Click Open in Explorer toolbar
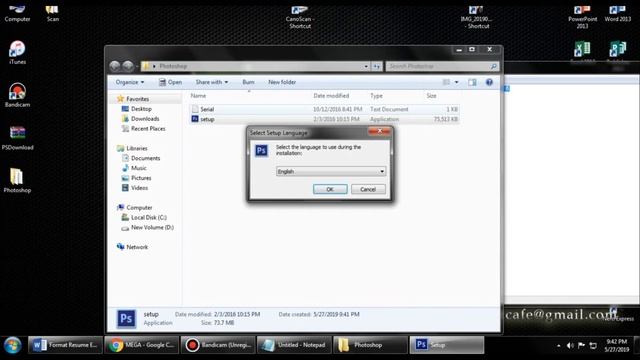640x360 pixels. click(170, 82)
